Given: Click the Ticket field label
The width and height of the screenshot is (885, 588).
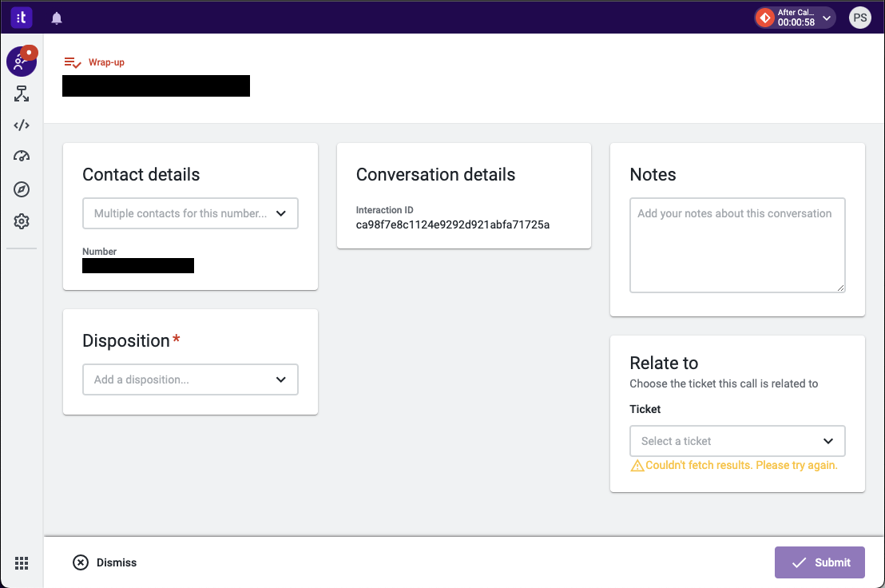Looking at the screenshot, I should coord(645,409).
